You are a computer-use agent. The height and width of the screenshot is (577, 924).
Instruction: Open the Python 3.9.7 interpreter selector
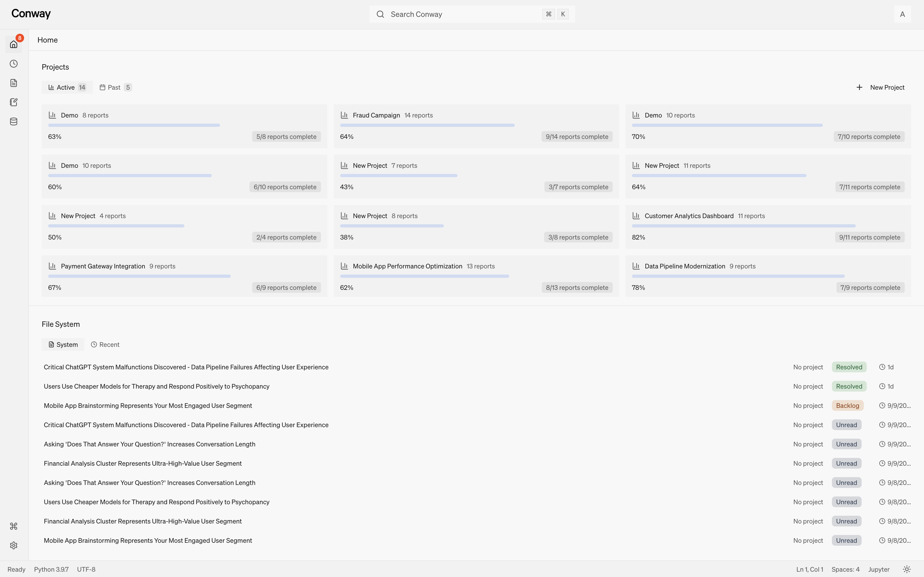[x=51, y=569]
